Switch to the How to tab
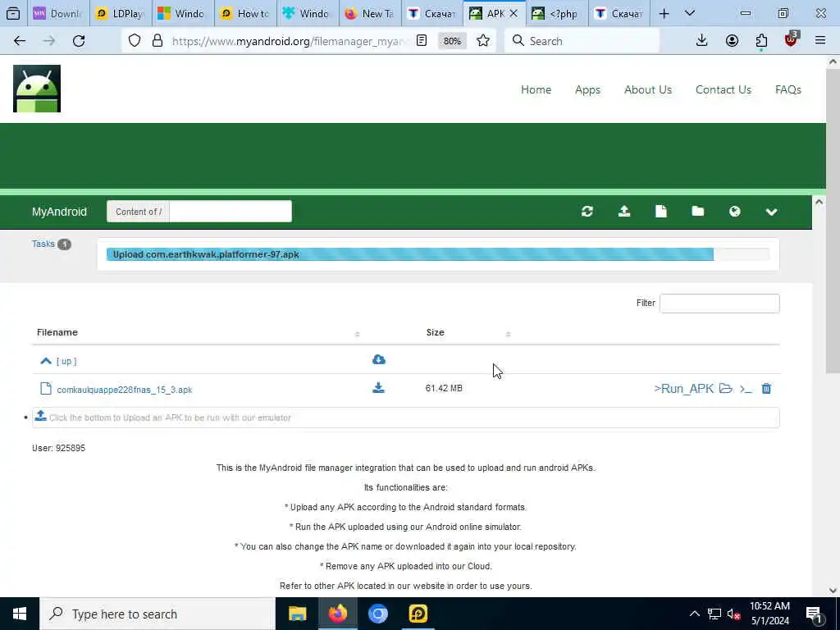This screenshot has height=630, width=840. 245,13
